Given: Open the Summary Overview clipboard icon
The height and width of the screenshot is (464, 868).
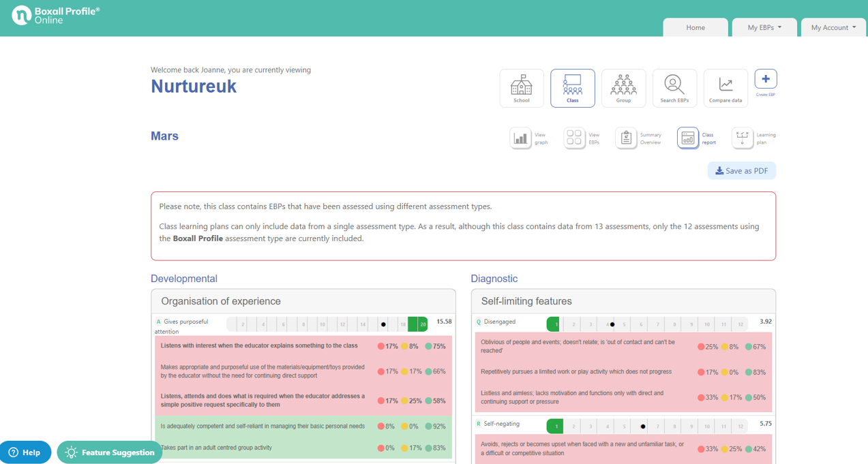Looking at the screenshot, I should point(626,138).
